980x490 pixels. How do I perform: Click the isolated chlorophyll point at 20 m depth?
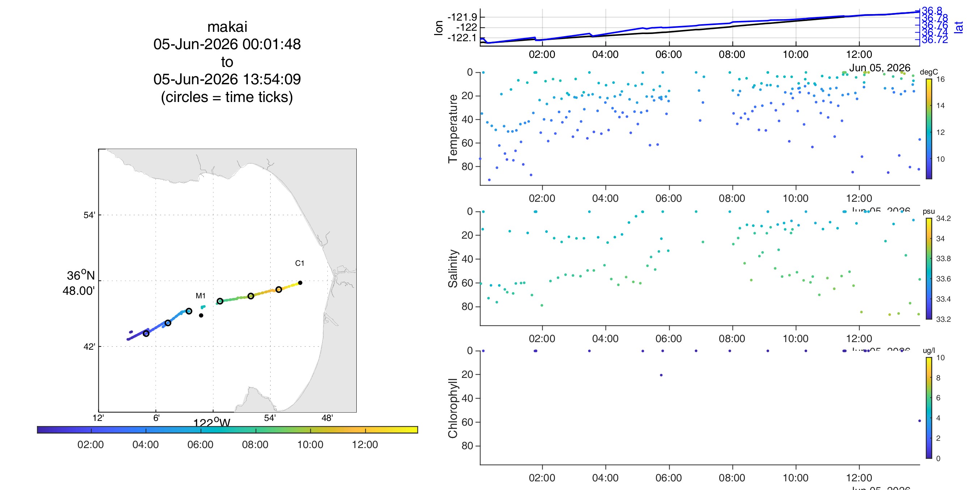tap(661, 375)
